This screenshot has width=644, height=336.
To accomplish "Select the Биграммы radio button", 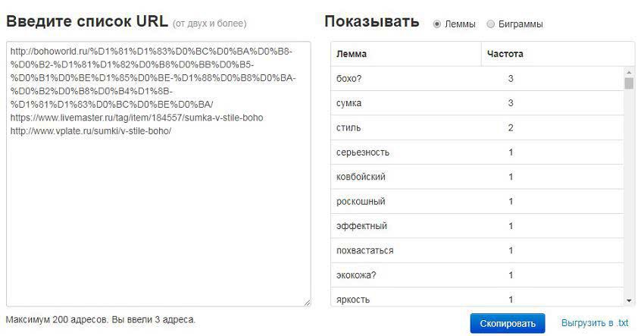I will 491,24.
